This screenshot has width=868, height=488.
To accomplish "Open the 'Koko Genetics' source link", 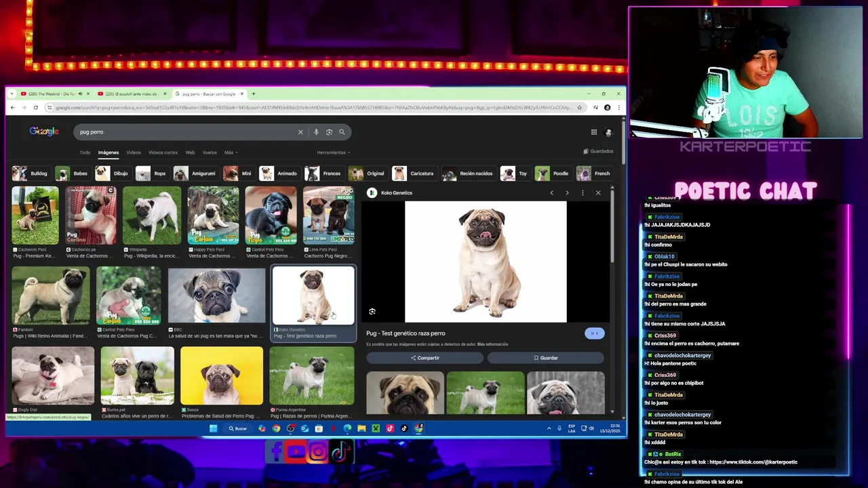I will click(x=397, y=193).
